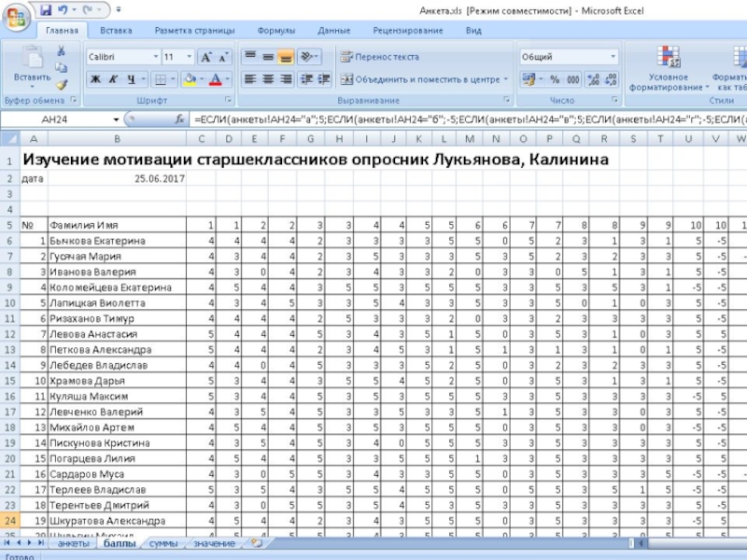Click the font color red A button
The width and height of the screenshot is (747, 560).
tap(215, 80)
